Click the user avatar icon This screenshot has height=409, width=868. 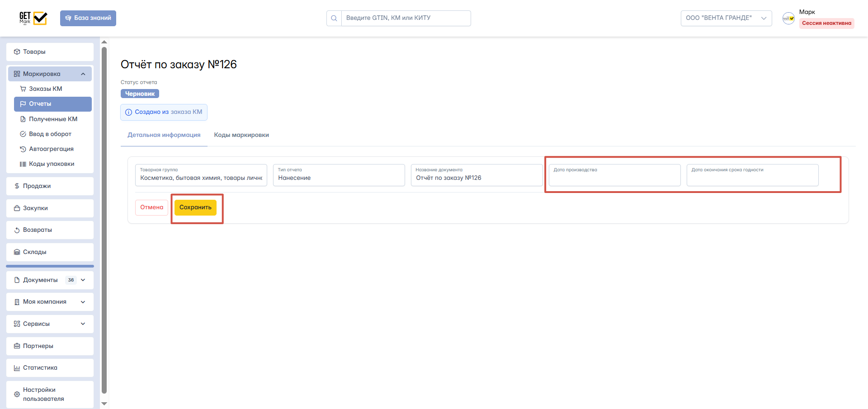click(789, 18)
